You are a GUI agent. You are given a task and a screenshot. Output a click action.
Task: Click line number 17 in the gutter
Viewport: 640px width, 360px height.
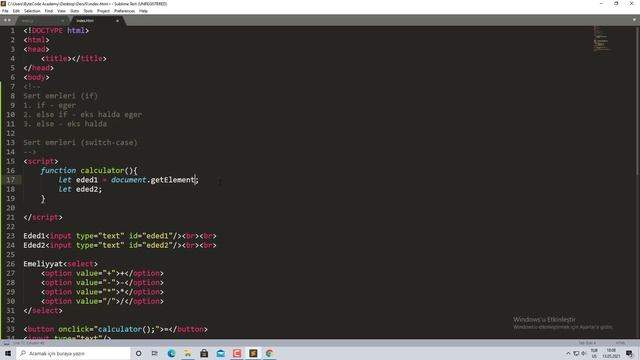tap(11, 180)
